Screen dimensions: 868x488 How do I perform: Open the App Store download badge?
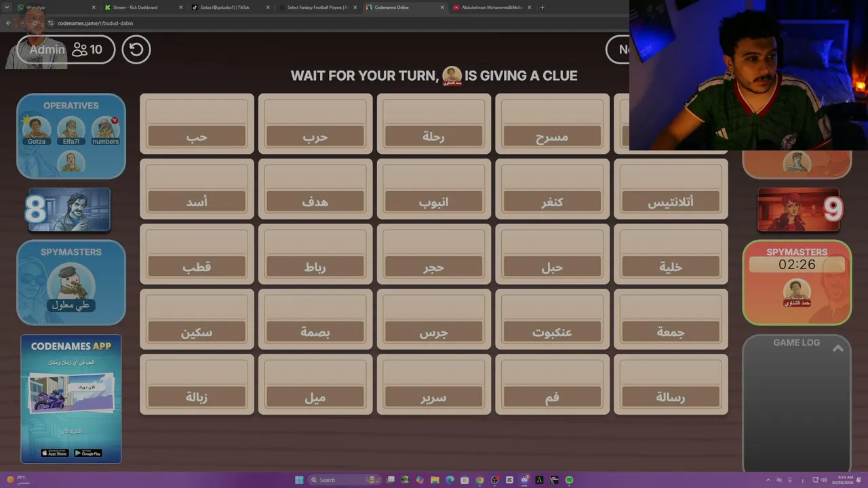coord(54,453)
